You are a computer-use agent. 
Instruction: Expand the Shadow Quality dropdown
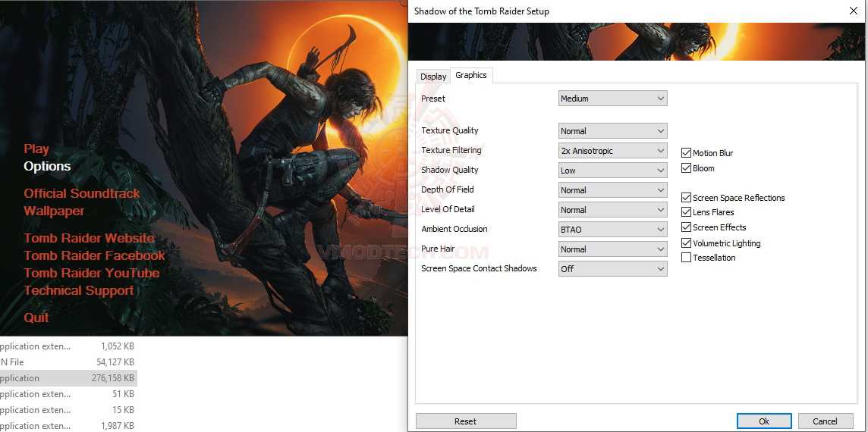[x=613, y=171]
